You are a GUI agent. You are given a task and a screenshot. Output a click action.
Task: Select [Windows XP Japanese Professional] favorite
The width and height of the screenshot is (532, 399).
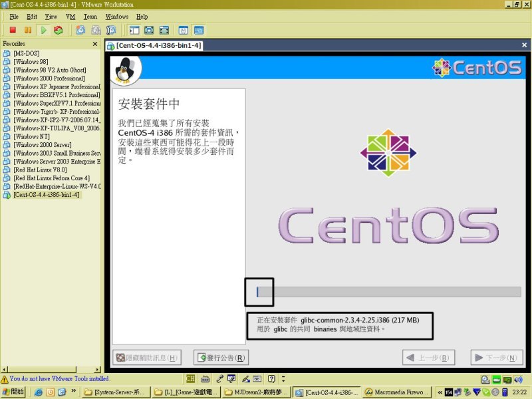(x=57, y=86)
